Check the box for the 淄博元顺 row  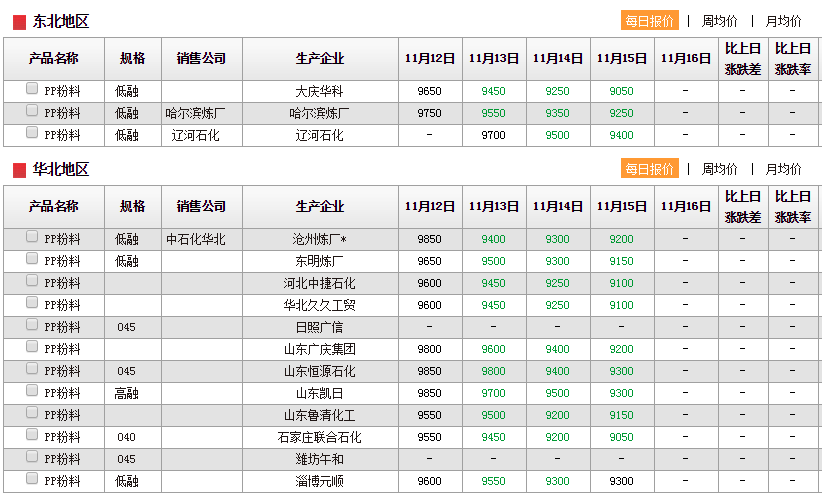pos(33,479)
